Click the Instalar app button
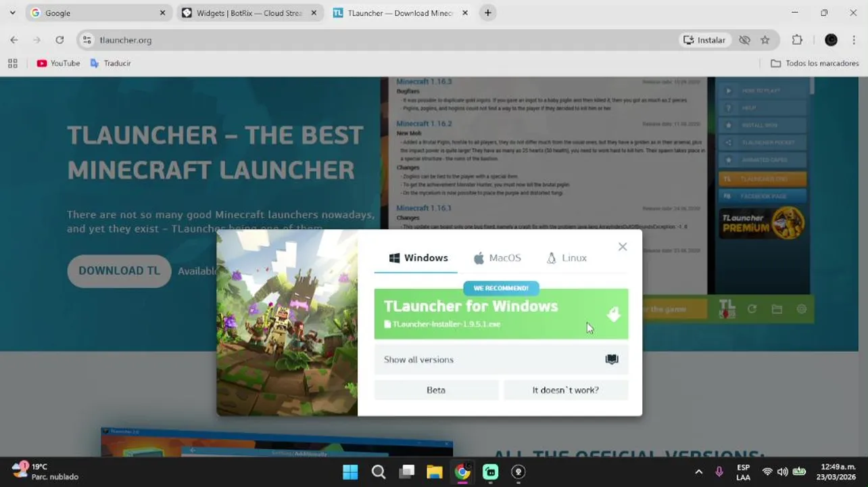This screenshot has height=487, width=868. click(704, 40)
